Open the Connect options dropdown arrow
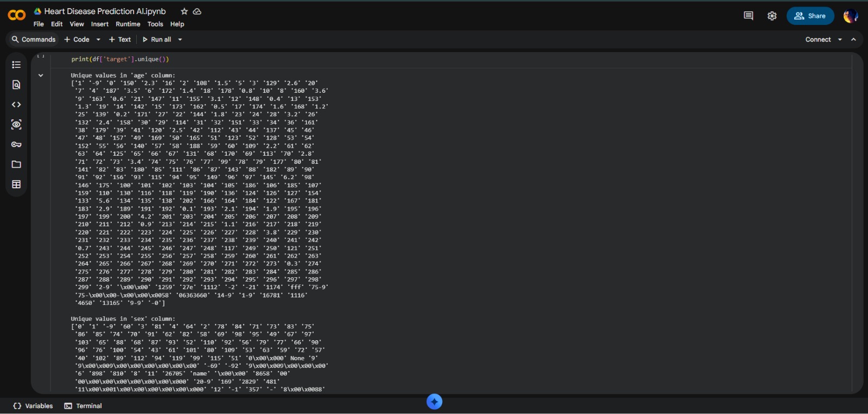Screen dimensions: 868x414 pos(840,40)
